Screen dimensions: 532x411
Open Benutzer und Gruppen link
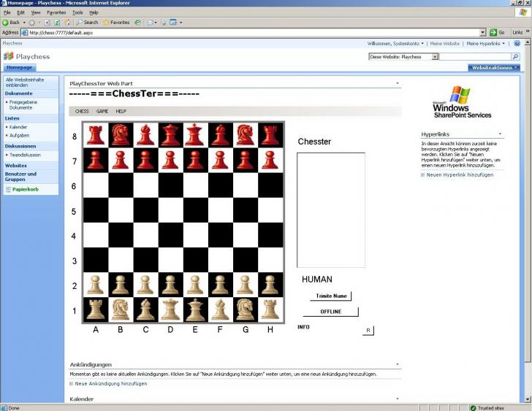point(20,177)
